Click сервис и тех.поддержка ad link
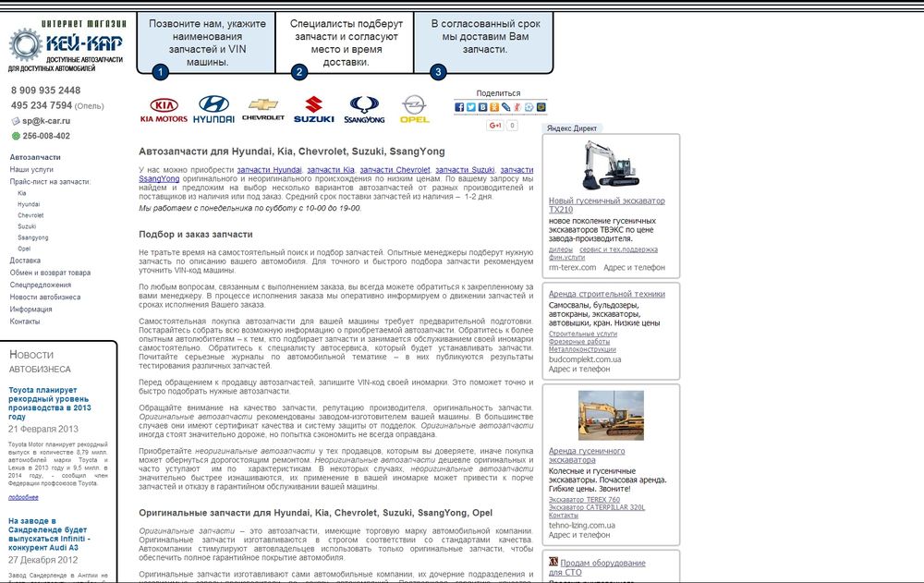Image resolution: width=924 pixels, height=583 pixels. [618, 249]
